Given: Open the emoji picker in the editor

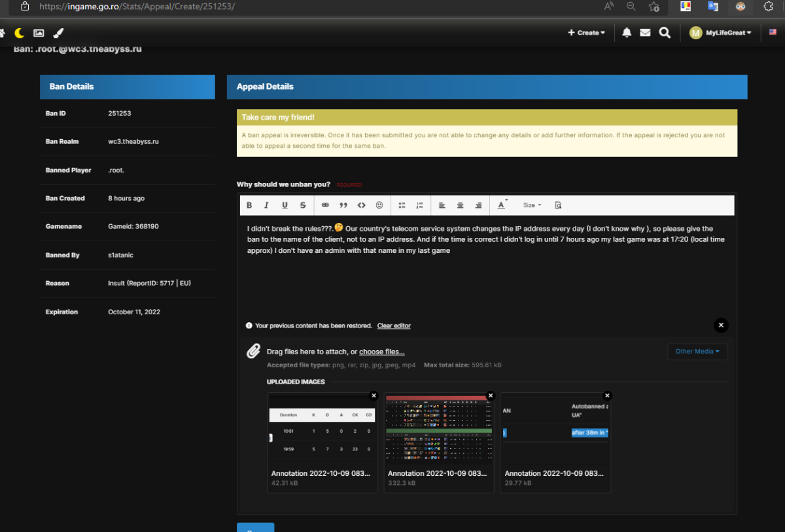Looking at the screenshot, I should click(379, 205).
